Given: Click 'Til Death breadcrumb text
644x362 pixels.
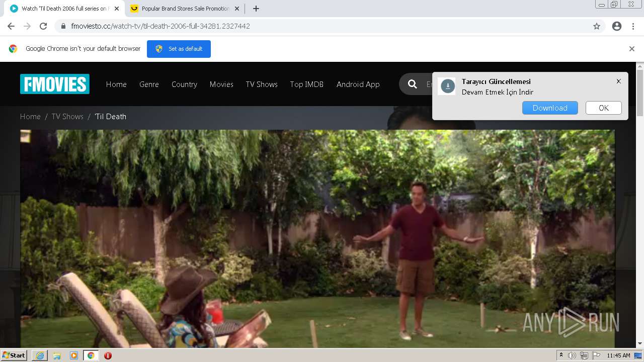Looking at the screenshot, I should click(110, 117).
